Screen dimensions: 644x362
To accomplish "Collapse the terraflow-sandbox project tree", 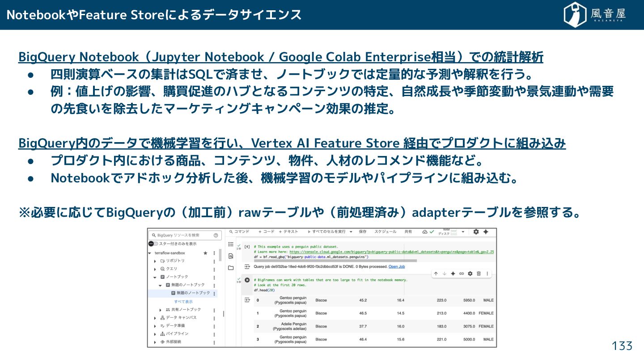I will pos(150,253).
